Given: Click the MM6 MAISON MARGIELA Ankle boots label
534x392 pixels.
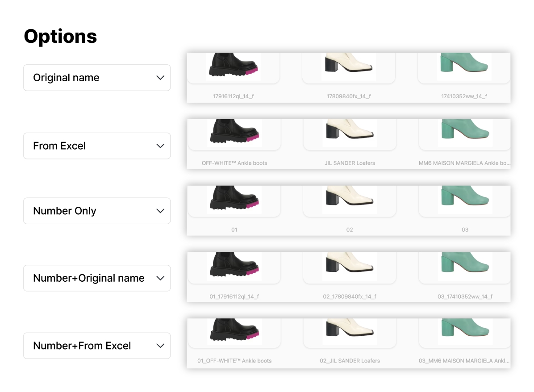Looking at the screenshot, I should tap(464, 163).
